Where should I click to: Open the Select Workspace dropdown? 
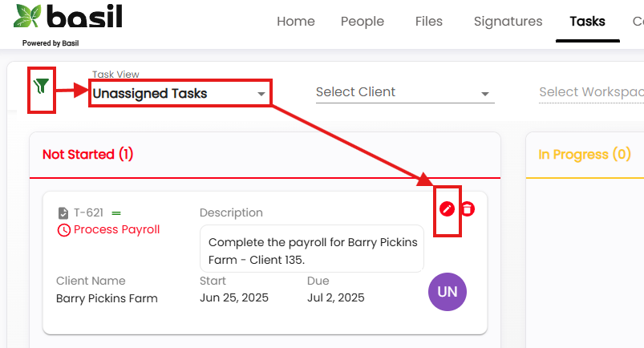point(591,92)
